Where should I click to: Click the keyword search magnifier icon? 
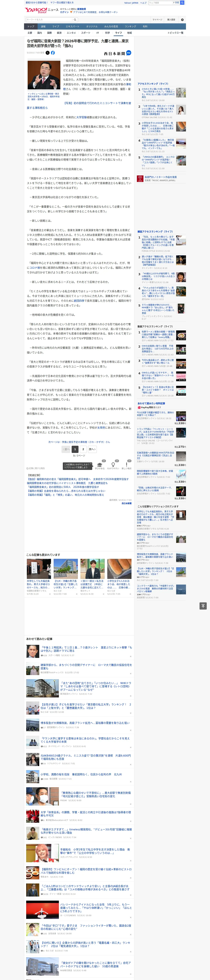coord(75,20)
